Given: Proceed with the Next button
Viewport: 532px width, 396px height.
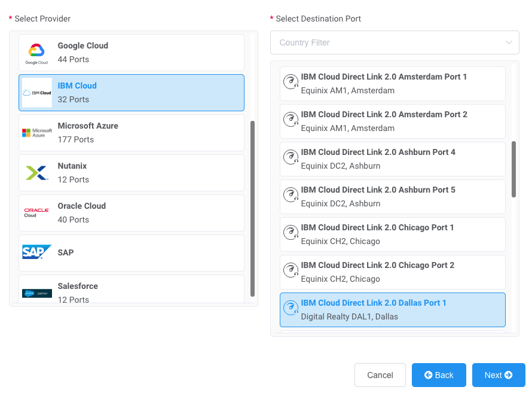Looking at the screenshot, I should (x=498, y=375).
